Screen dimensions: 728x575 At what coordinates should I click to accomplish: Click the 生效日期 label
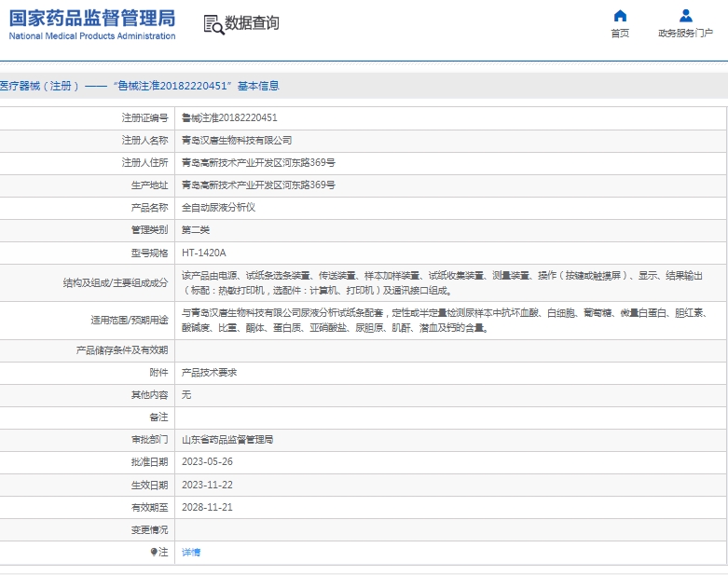149,485
